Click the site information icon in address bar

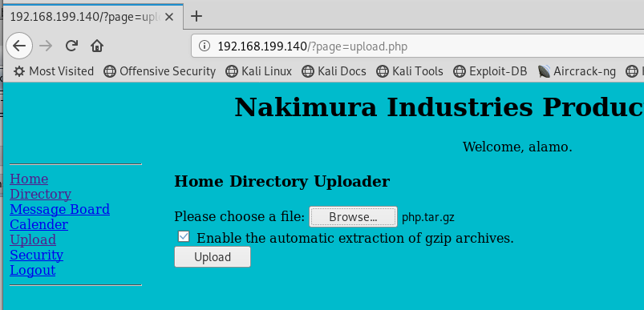click(x=205, y=46)
